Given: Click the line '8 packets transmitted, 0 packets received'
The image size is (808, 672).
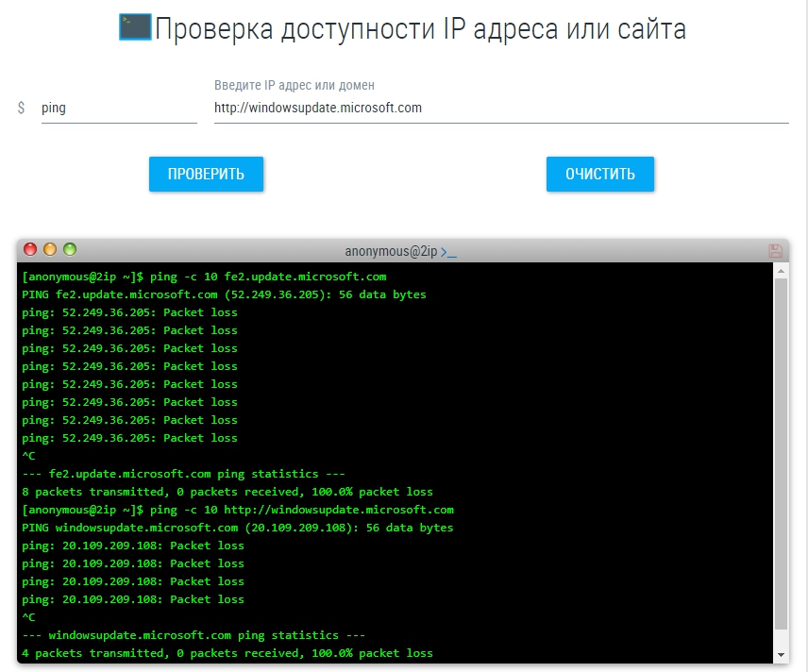Looking at the screenshot, I should click(227, 492).
